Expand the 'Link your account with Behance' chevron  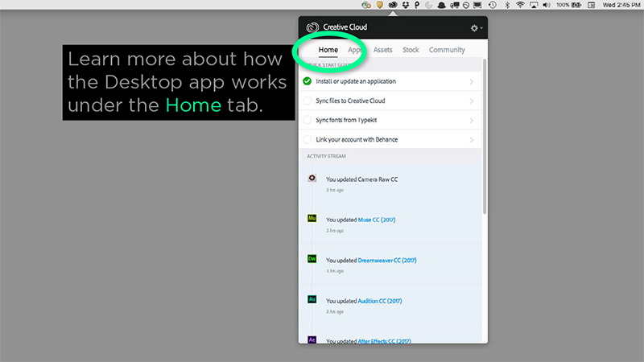click(472, 139)
